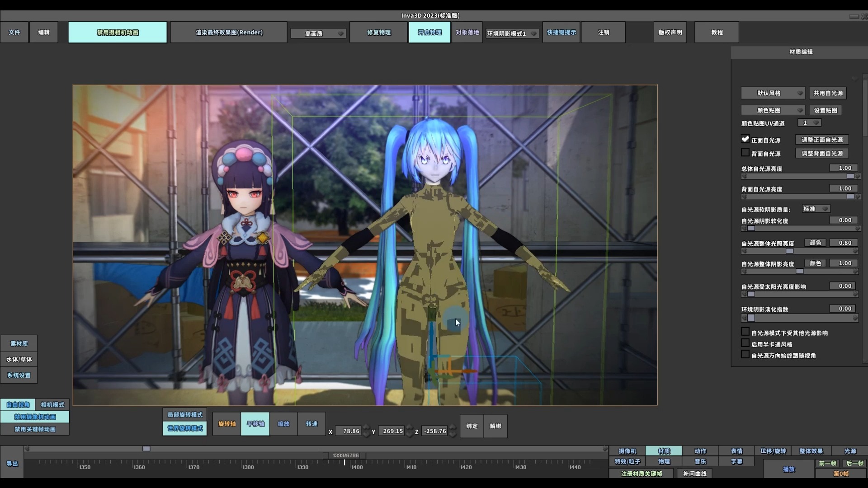Toggle 禁用摄像机动画 in the lower left
Image resolution: width=868 pixels, height=488 pixels.
[x=35, y=417]
